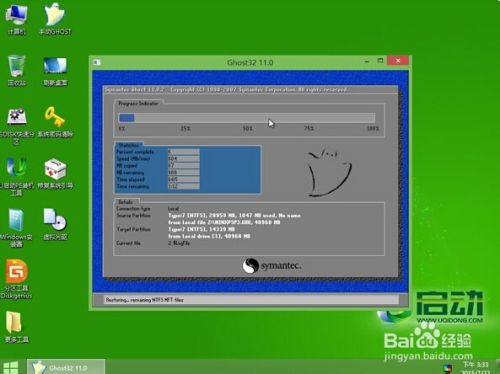Click the 25% marker under the progress bar

[185, 128]
